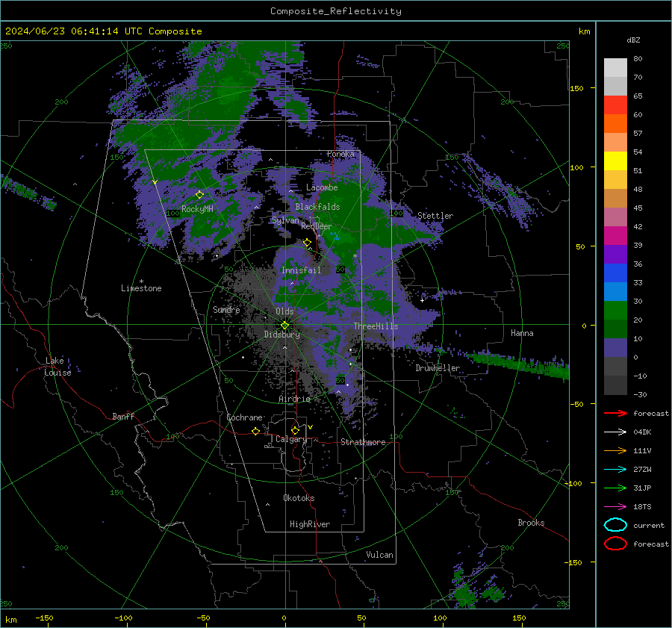Select the slate purple 10 dBZ color swatch
The image size is (672, 628).
point(615,348)
